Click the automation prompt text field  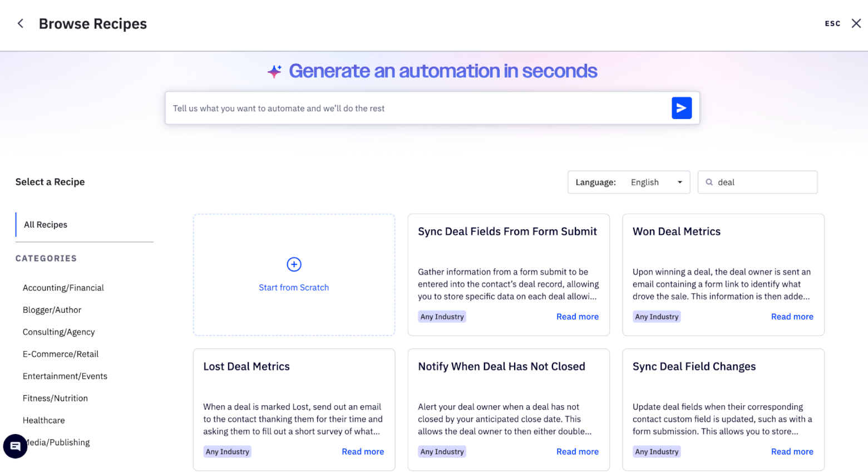pos(389,108)
